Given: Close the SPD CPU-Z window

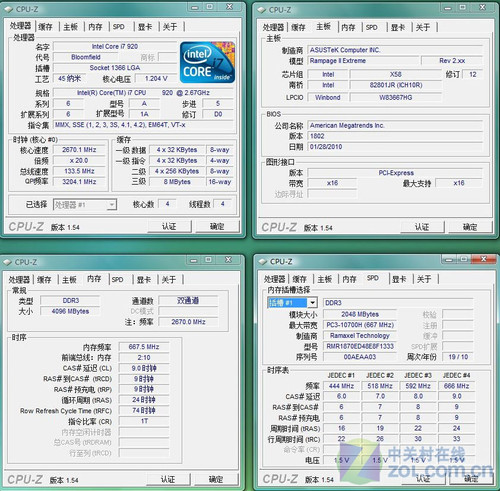Looking at the screenshot, I should pos(484,259).
